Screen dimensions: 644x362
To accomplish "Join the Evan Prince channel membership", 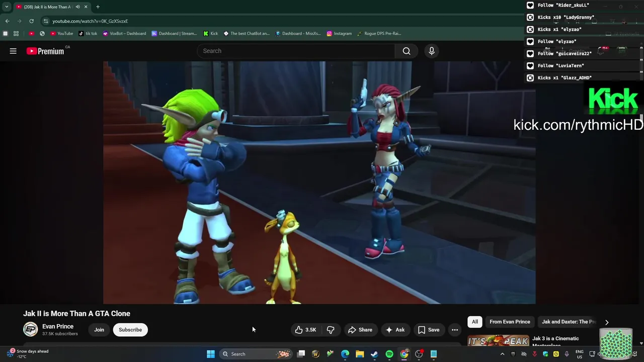I will [99, 330].
